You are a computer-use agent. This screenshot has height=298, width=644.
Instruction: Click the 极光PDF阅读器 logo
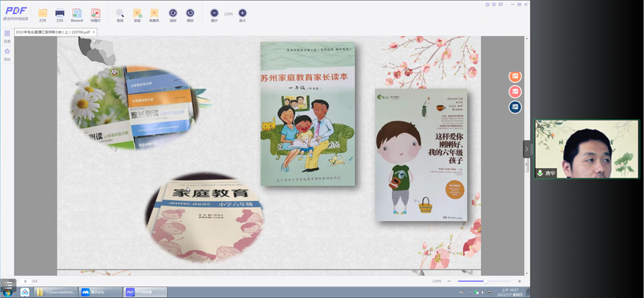tap(15, 13)
